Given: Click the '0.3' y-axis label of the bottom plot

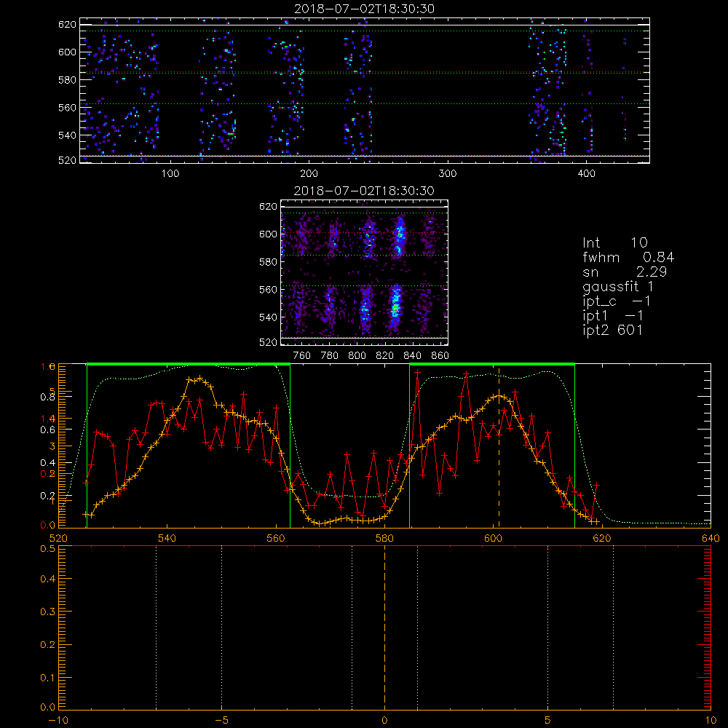Looking at the screenshot, I should point(48,612).
